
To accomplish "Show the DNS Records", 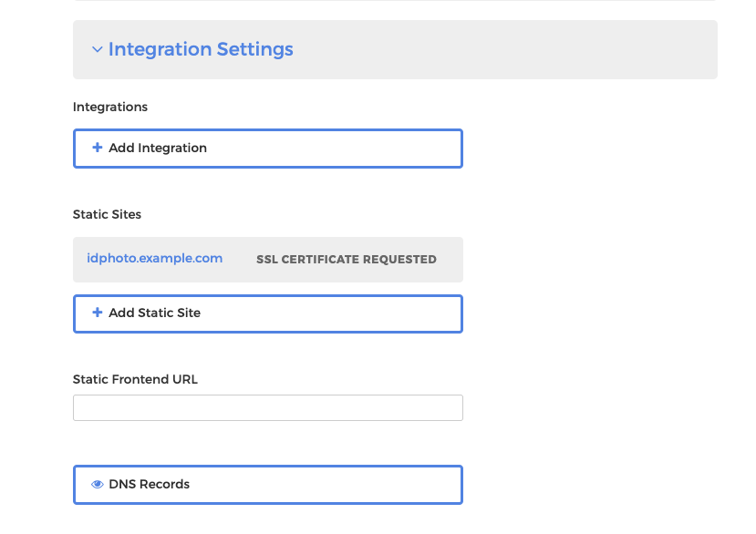I will 268,485.
